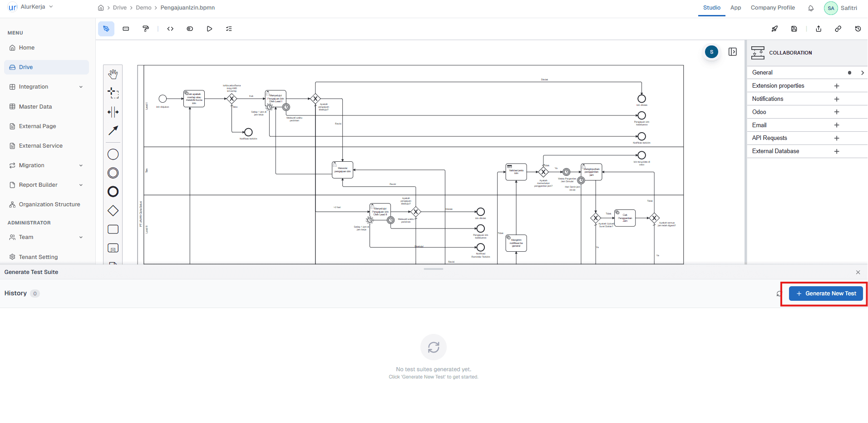Image resolution: width=868 pixels, height=423 pixels.
Task: Go to Demo folder breadcrumb
Action: [143, 8]
